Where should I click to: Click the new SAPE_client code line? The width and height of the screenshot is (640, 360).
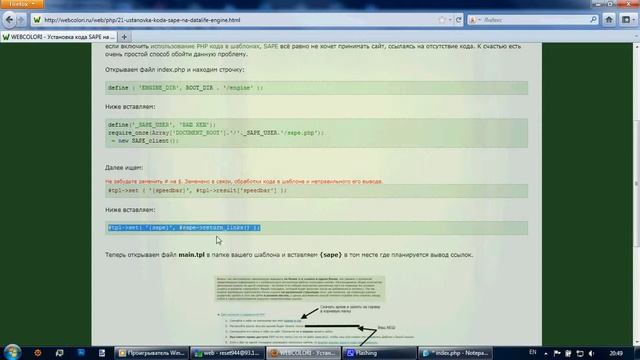click(145, 141)
